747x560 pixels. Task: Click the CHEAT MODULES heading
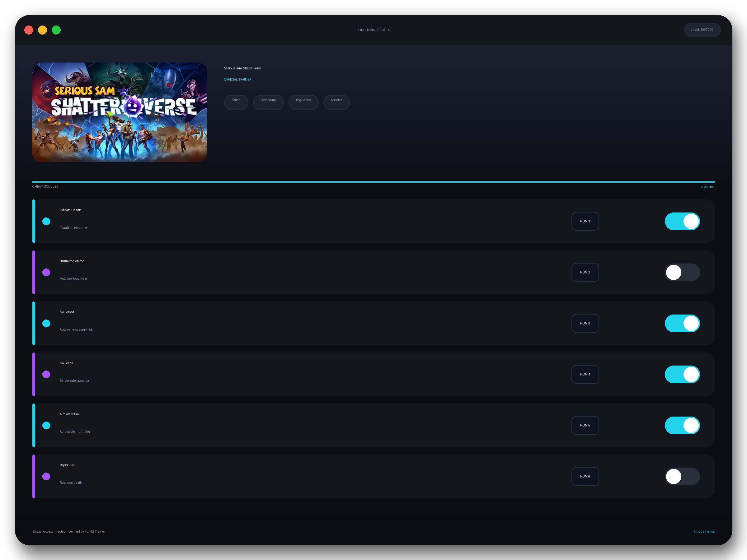(x=45, y=187)
